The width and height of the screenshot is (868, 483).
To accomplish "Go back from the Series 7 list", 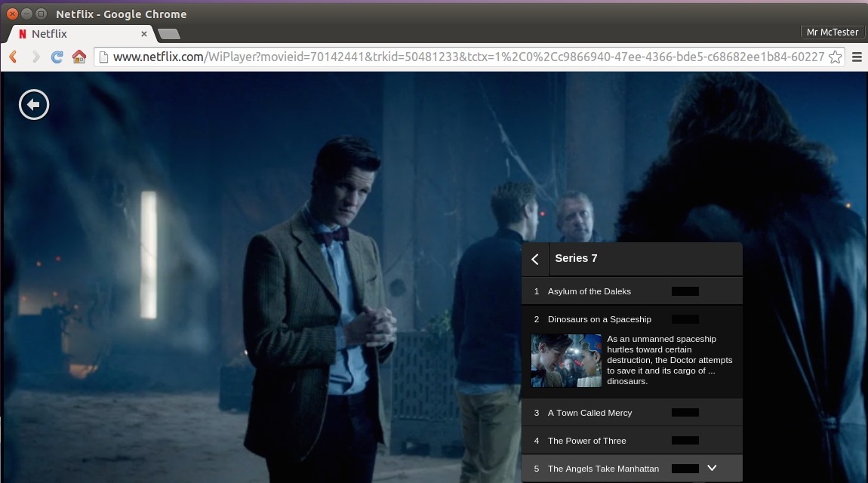I will click(534, 259).
